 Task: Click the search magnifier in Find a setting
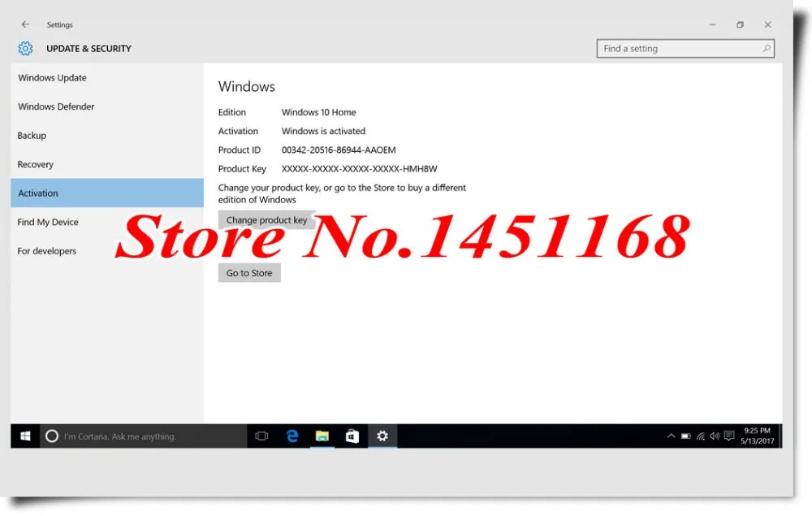pos(767,48)
